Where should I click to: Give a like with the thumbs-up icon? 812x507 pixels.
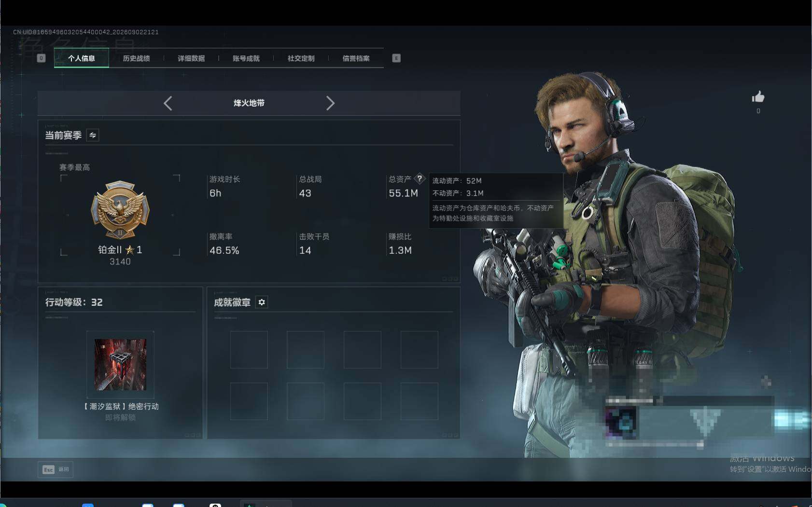click(758, 97)
